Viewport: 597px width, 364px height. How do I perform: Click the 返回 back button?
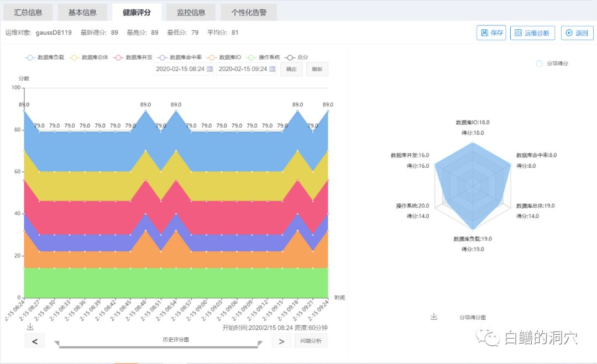[x=577, y=33]
